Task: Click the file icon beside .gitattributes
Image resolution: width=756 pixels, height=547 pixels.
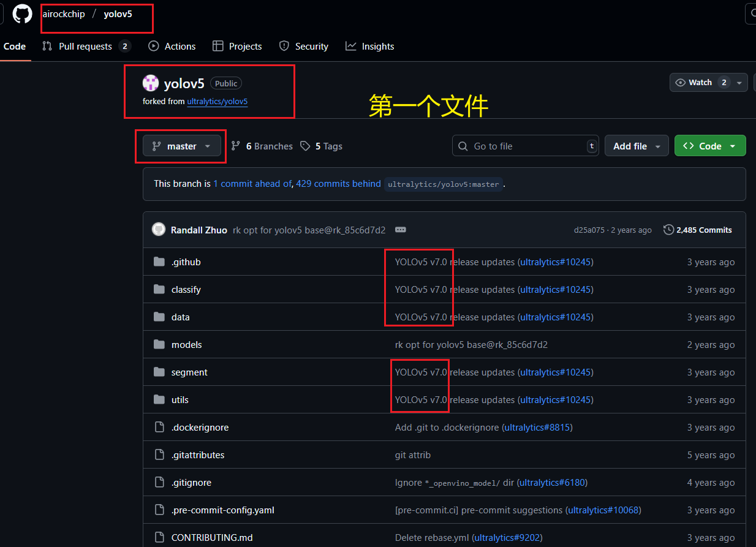Action: pos(159,455)
